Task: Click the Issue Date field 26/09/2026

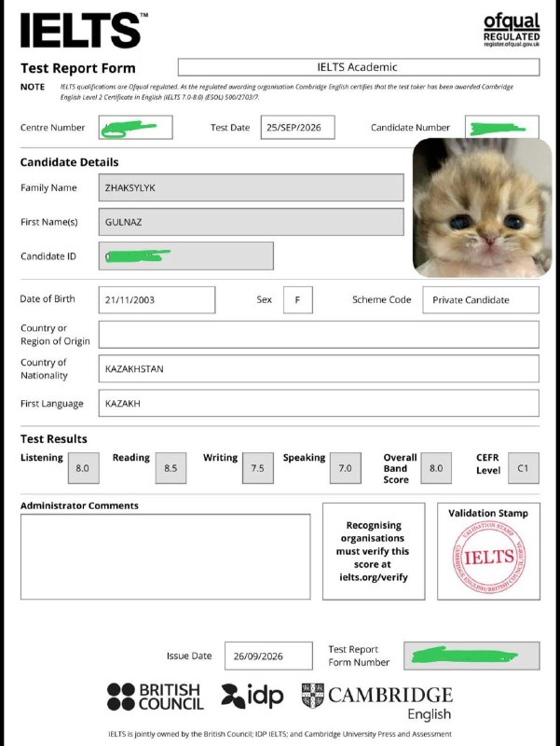Action: (268, 656)
